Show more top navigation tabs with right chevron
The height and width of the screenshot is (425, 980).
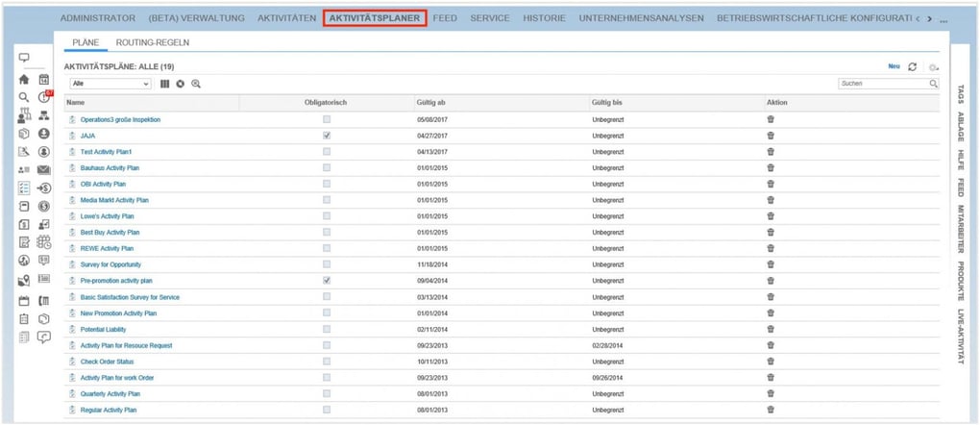click(x=929, y=19)
